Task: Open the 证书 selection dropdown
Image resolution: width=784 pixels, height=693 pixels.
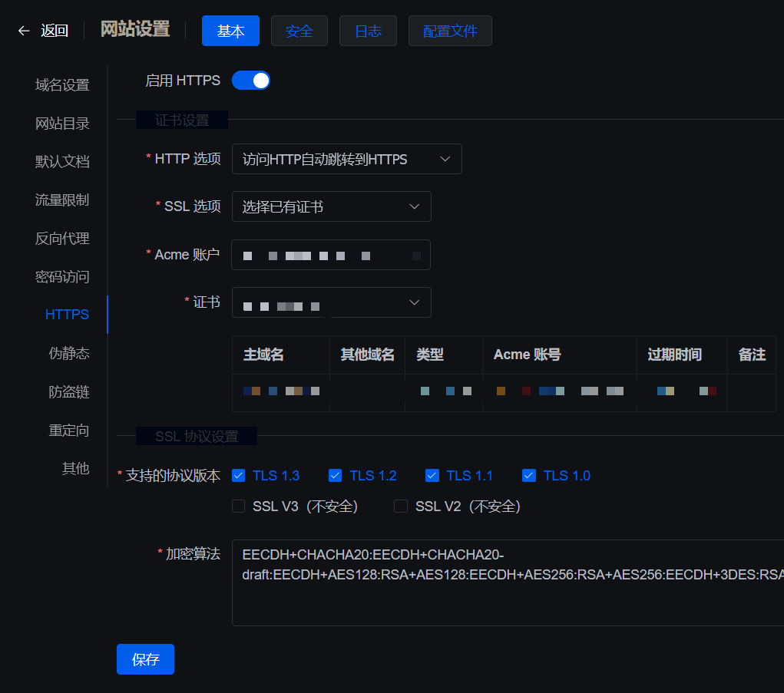Action: coord(331,303)
